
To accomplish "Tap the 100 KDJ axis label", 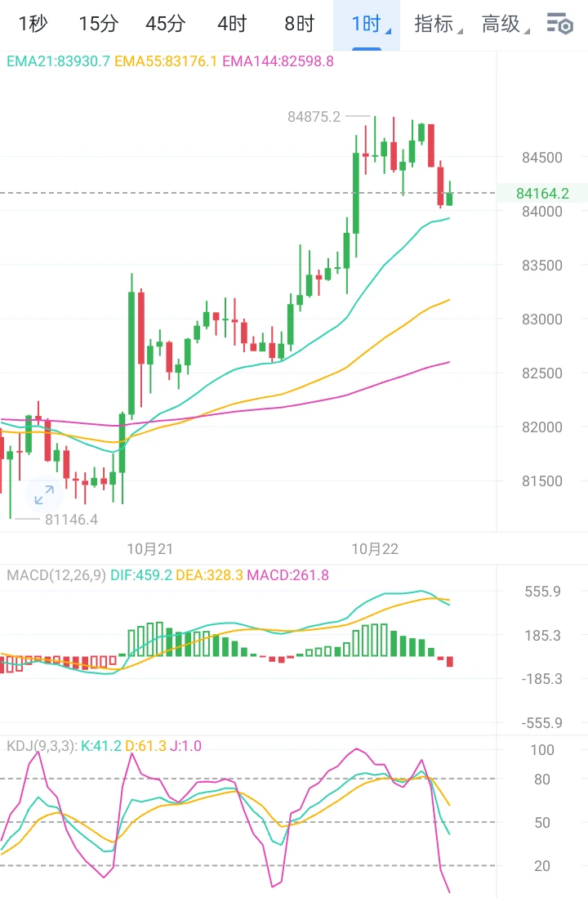I will coord(542,749).
